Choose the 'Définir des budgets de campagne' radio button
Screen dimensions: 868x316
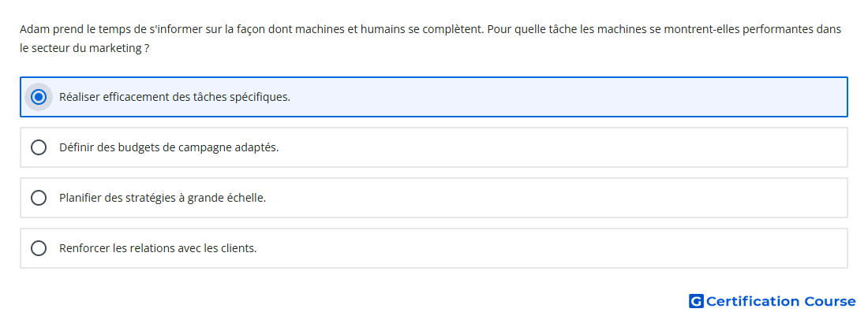[38, 147]
